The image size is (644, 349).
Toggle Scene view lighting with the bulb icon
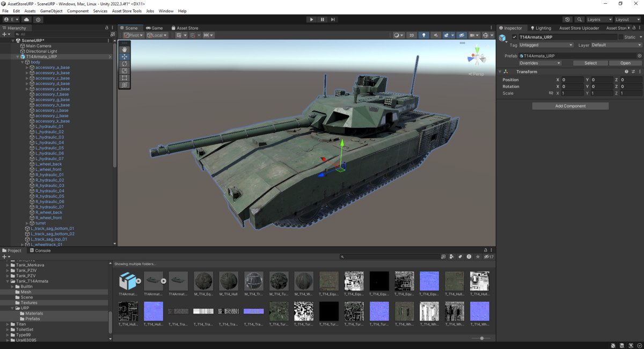pos(423,35)
